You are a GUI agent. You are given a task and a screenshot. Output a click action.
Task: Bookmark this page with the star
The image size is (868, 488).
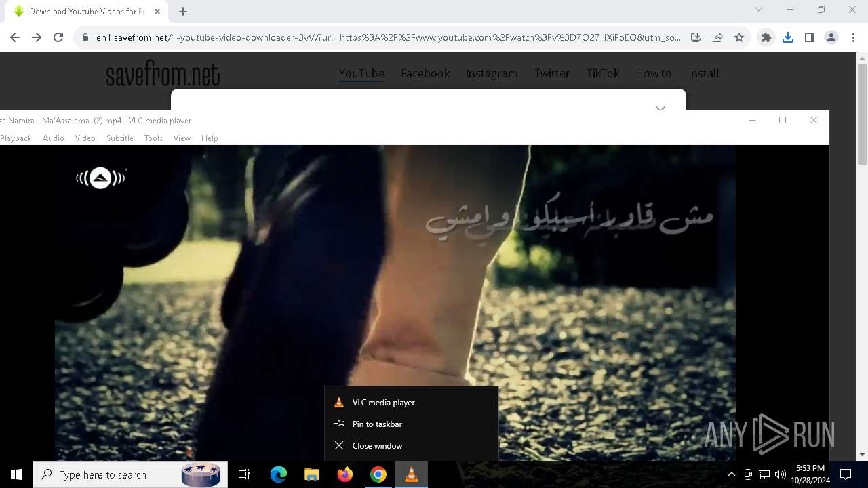(739, 37)
